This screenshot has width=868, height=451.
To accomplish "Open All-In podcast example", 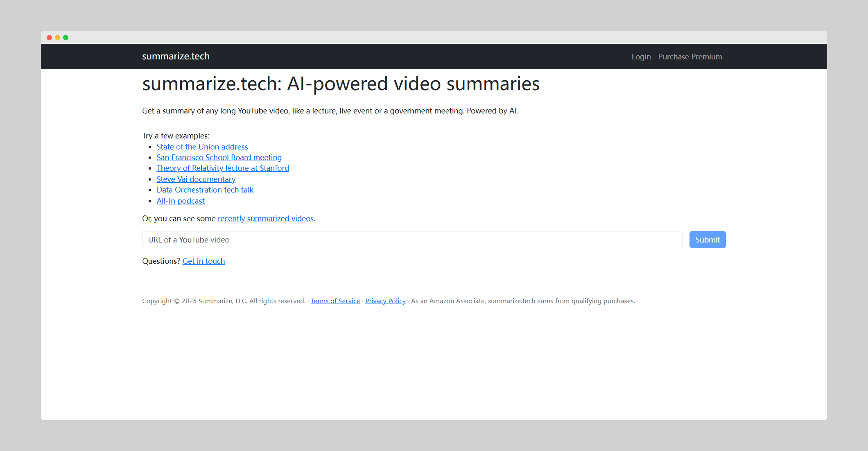I will 181,201.
